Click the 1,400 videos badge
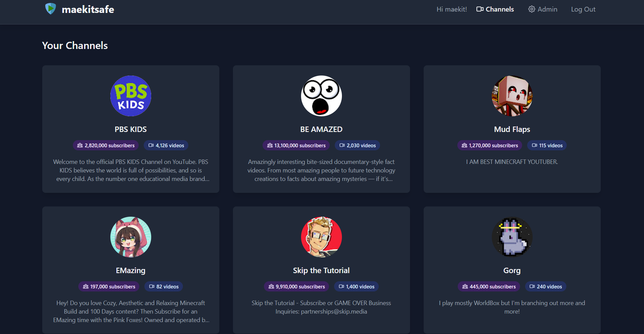The image size is (644, 334). pos(357,286)
